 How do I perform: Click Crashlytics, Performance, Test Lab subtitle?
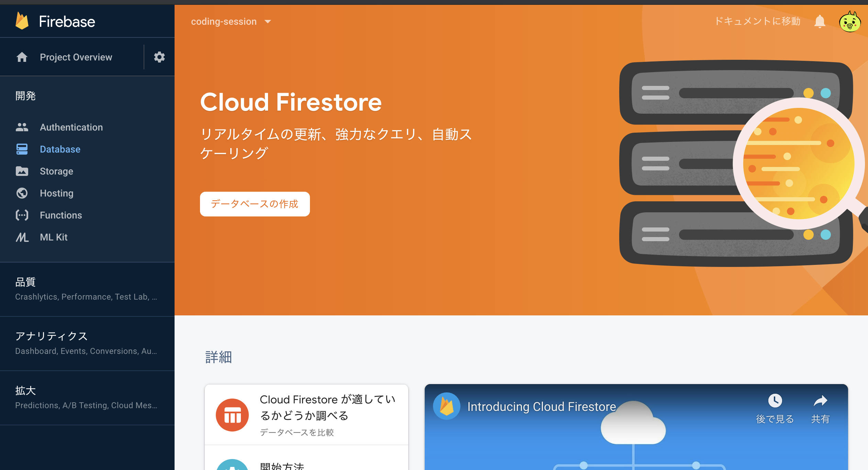tap(86, 297)
